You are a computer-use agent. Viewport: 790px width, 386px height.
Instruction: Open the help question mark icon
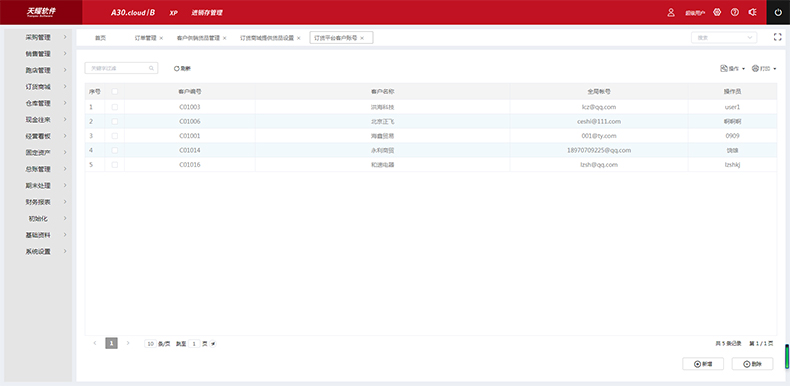coord(735,12)
